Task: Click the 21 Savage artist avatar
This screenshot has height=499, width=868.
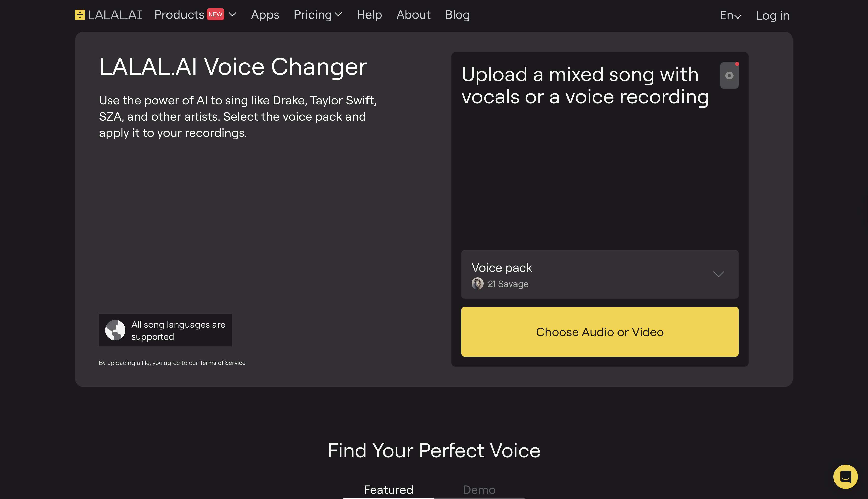Action: (x=478, y=283)
